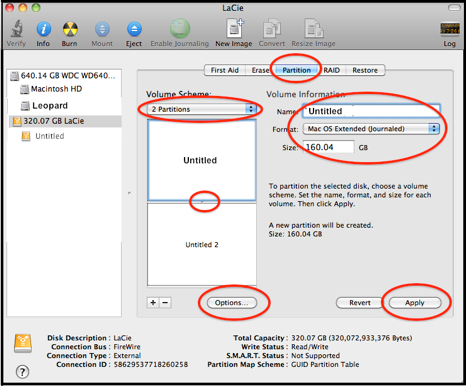Click the Enable Journaling icon
This screenshot has height=386, width=466.
click(180, 28)
